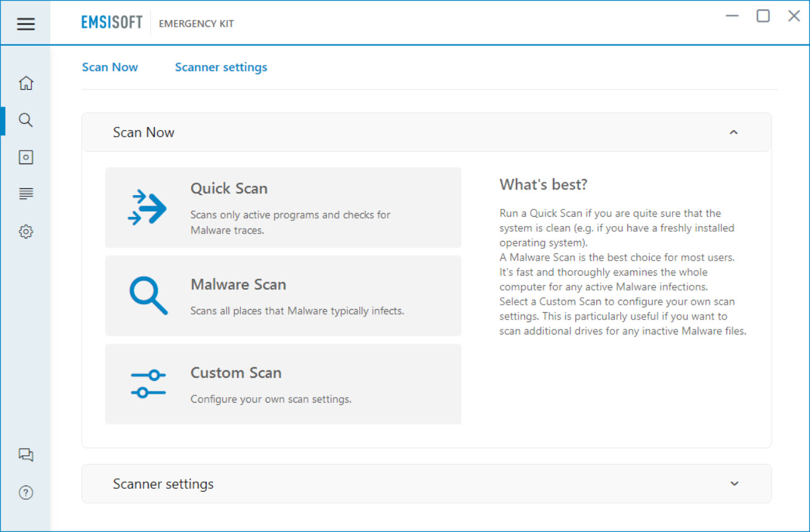Click "Scans only active programs" description text
This screenshot has height=532, width=810.
tap(290, 222)
